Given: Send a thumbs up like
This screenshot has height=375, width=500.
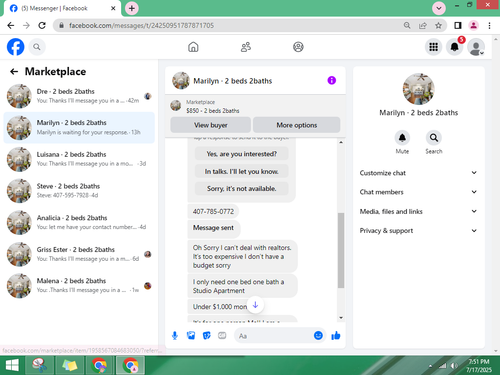Looking at the screenshot, I should tap(336, 335).
